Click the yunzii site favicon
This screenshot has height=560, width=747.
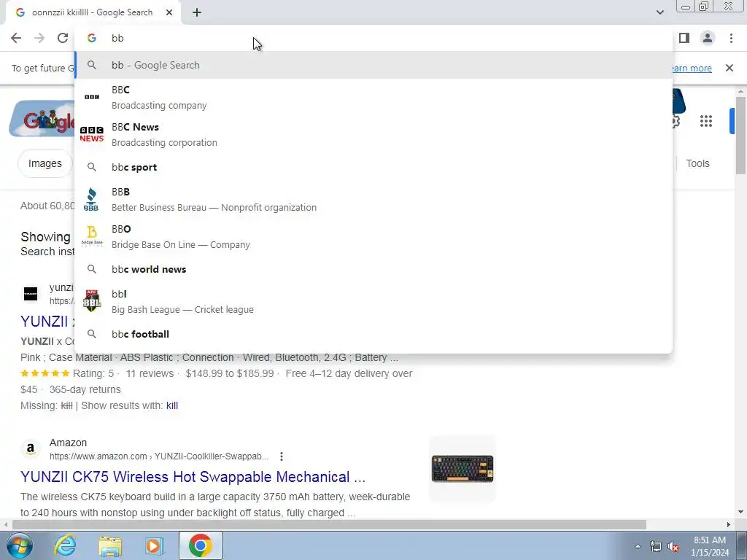[31, 294]
